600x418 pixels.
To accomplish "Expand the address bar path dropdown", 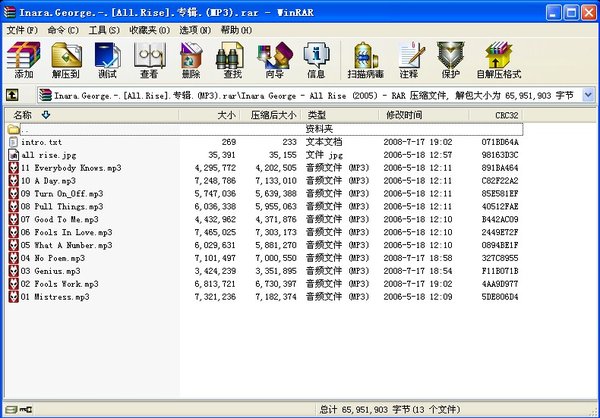I will pyautogui.click(x=589, y=95).
